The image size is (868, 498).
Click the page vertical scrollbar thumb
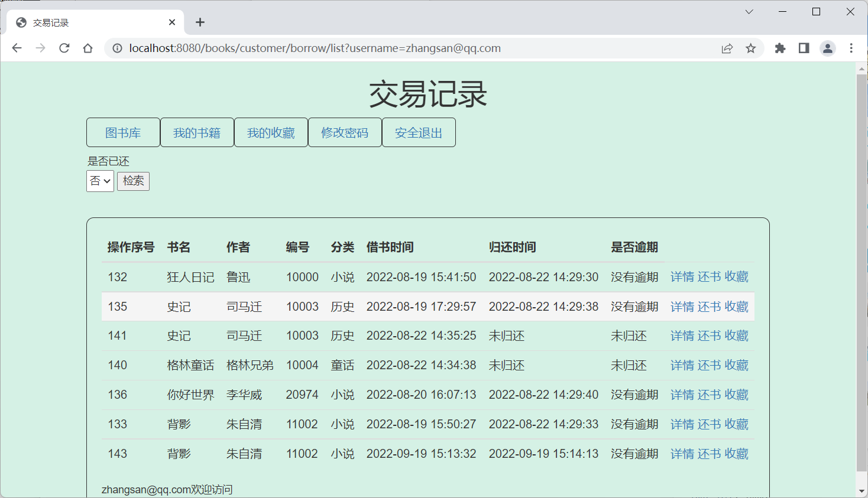pos(861,273)
